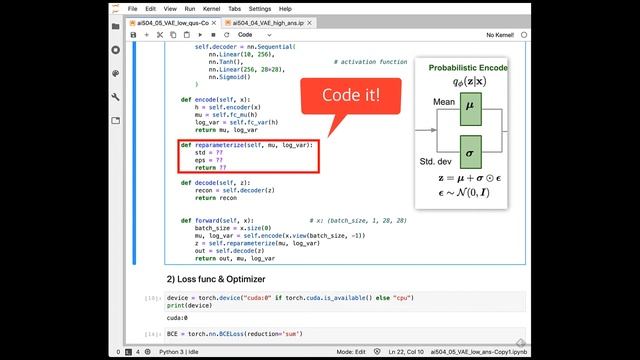The height and width of the screenshot is (360, 640).
Task: Click the '# activation function' comment
Action: click(370, 62)
